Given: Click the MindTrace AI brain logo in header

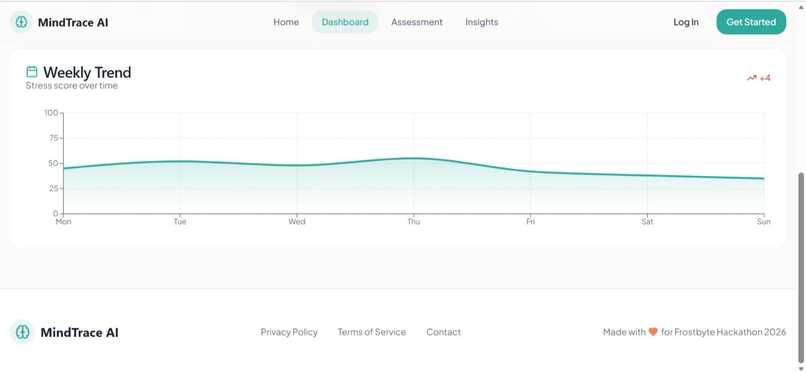Looking at the screenshot, I should (x=21, y=22).
